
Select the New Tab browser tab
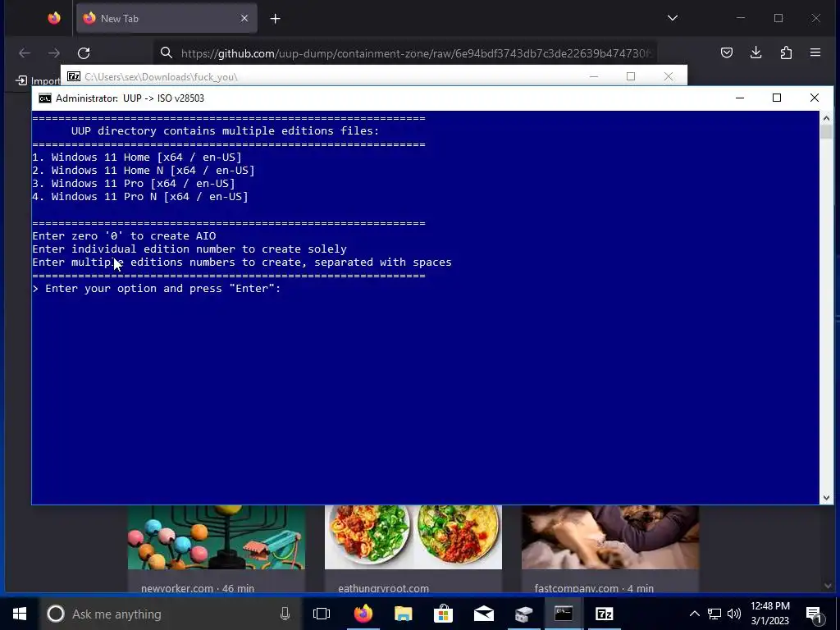point(167,18)
